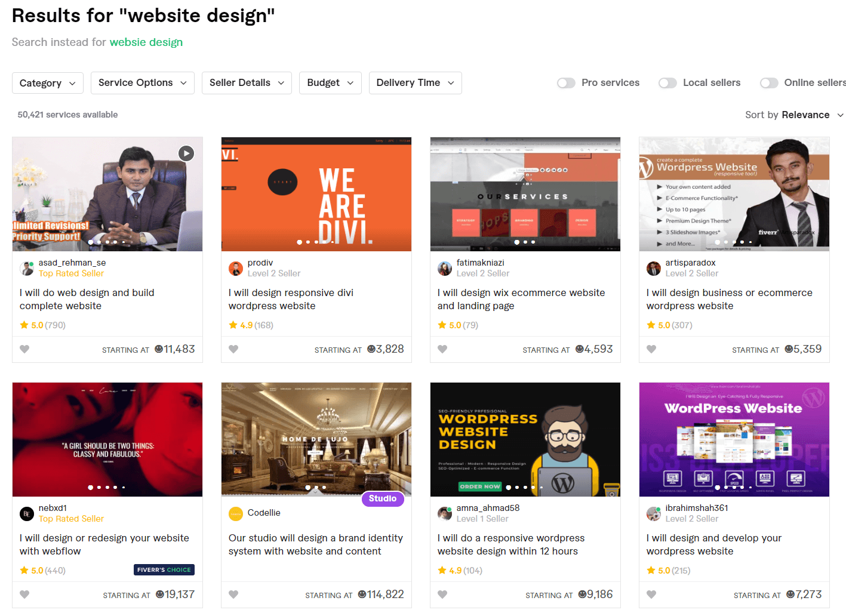Image resolution: width=846 pixels, height=616 pixels.
Task: Open gig "I will design responsive divi wordpress website"
Action: tap(291, 299)
